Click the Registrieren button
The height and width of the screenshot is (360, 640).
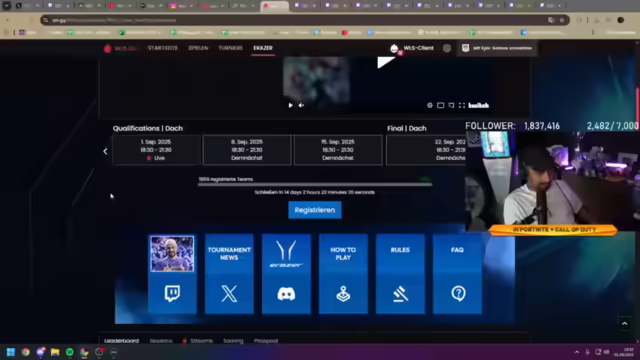(315, 210)
